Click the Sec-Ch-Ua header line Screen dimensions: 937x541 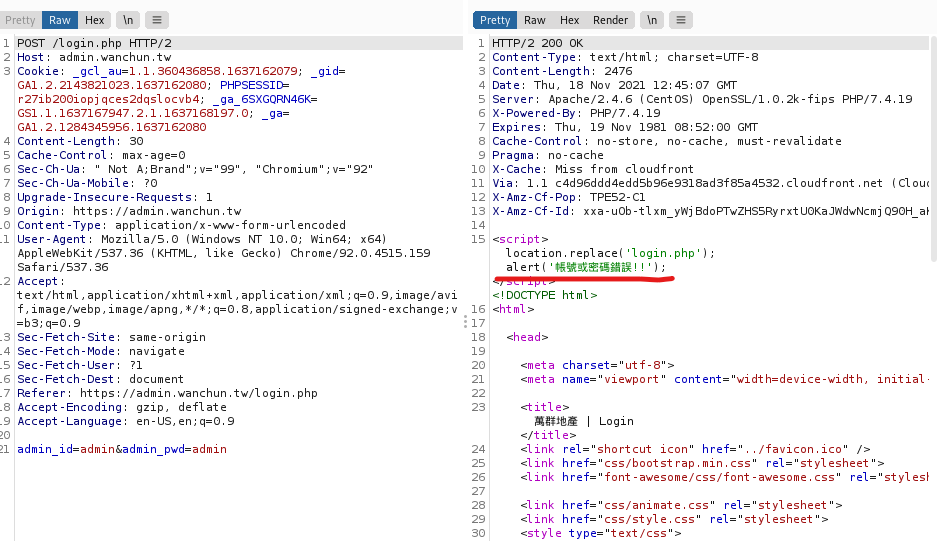(x=195, y=169)
